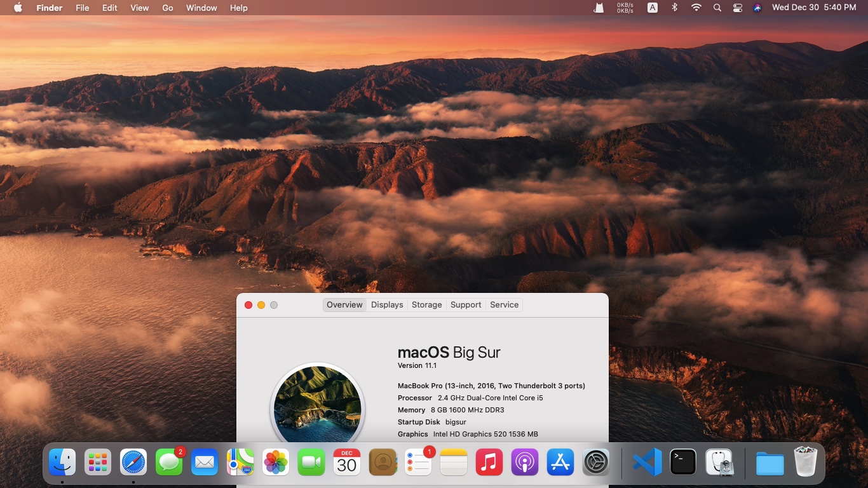
Task: Open the View menu
Action: click(x=140, y=8)
